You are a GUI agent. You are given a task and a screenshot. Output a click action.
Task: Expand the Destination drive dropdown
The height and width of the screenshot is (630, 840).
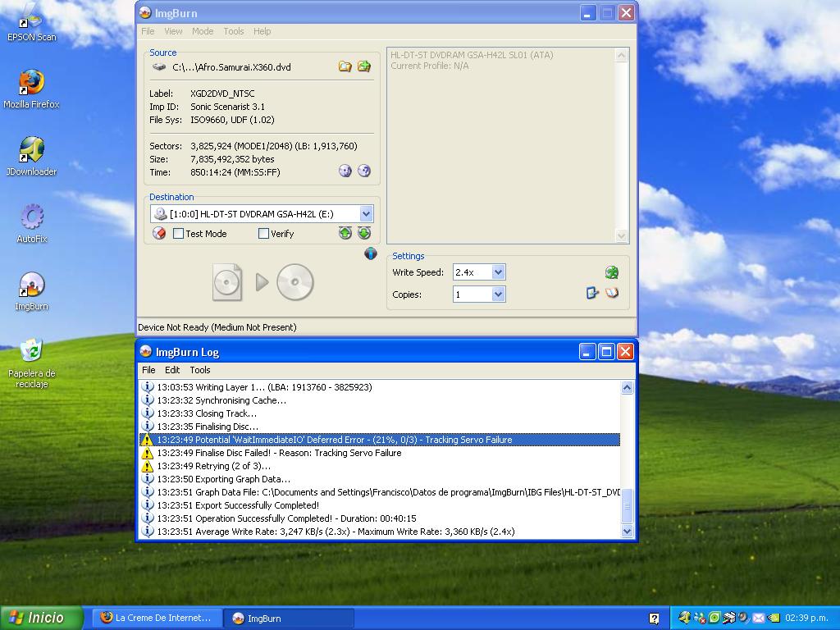pos(366,214)
